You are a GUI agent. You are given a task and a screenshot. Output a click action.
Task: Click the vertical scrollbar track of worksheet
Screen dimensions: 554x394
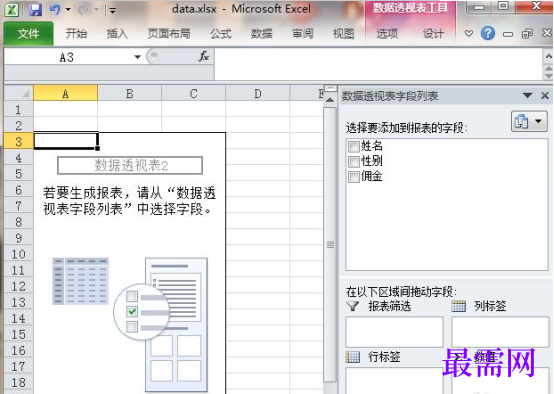(330, 245)
